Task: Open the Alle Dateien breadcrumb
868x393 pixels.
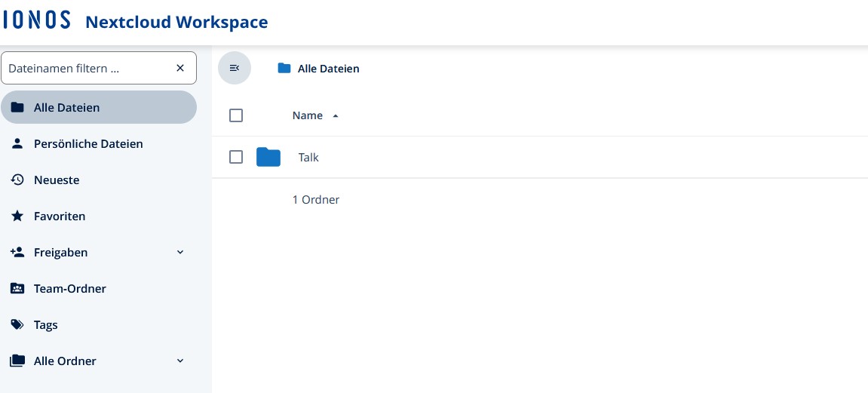Action: point(327,69)
